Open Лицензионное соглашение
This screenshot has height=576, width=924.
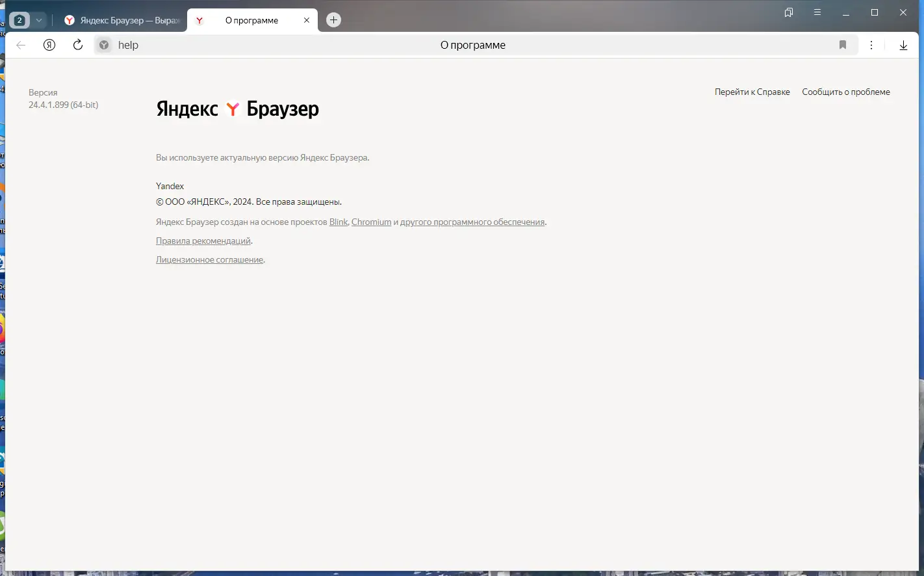(209, 259)
